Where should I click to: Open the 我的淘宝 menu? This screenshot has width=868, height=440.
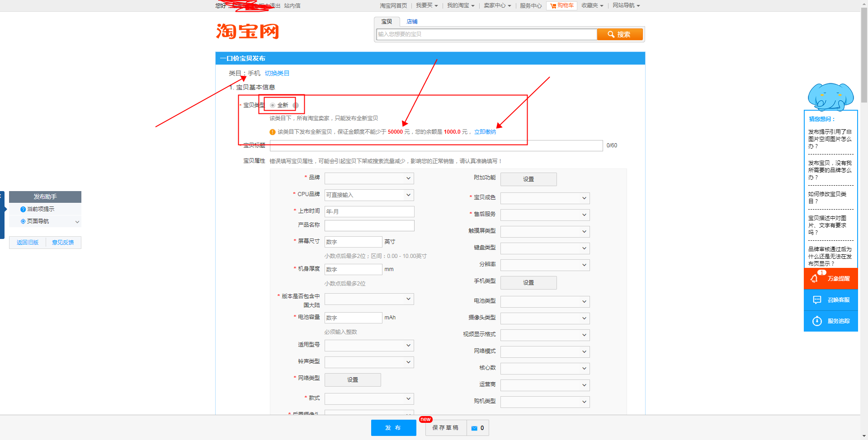(461, 5)
